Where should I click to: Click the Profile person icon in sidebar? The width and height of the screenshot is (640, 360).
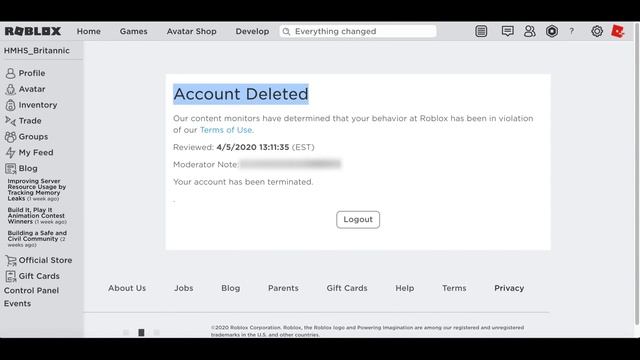pyautogui.click(x=11, y=73)
